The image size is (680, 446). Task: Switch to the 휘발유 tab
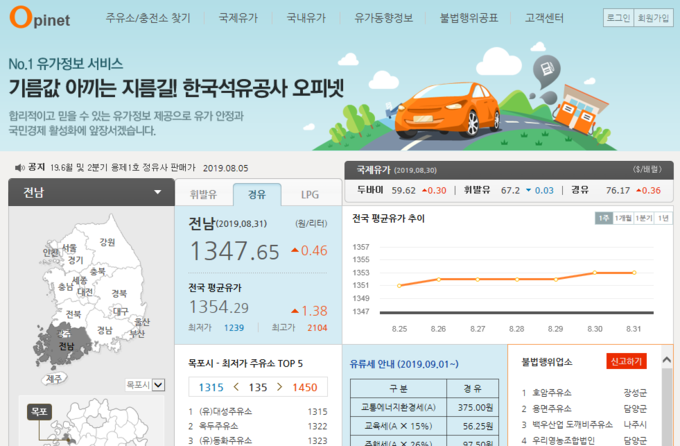[203, 194]
